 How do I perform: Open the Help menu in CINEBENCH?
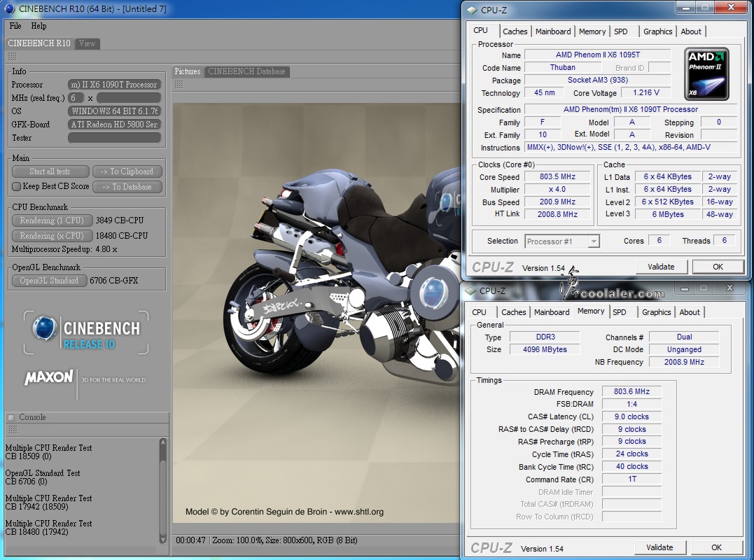(x=39, y=26)
